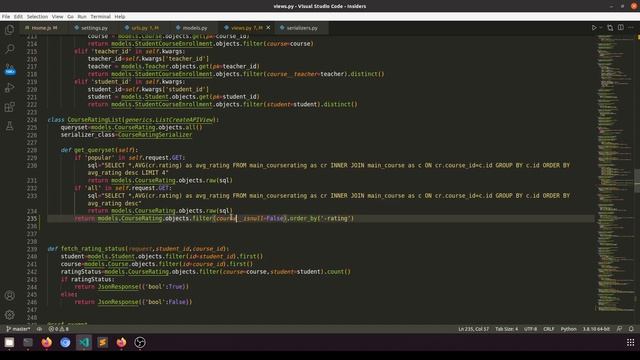Screen dimensions: 640x360
Task: Open the Extensions view
Action: coord(9,107)
